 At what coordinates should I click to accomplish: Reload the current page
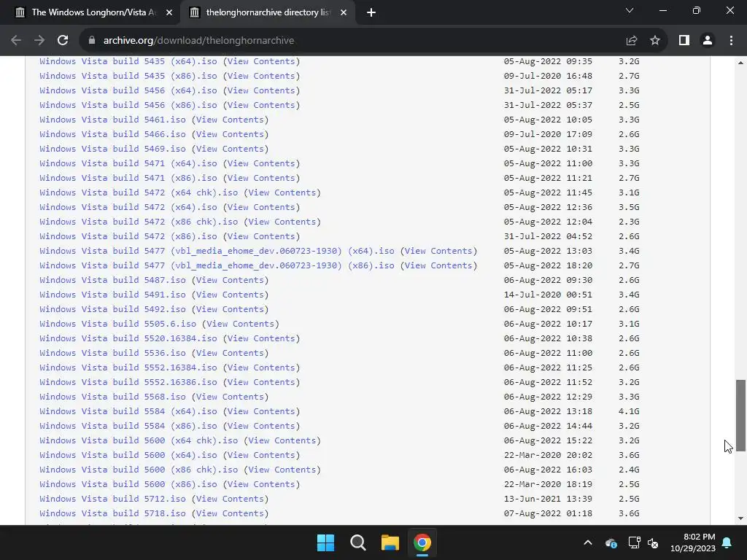63,41
